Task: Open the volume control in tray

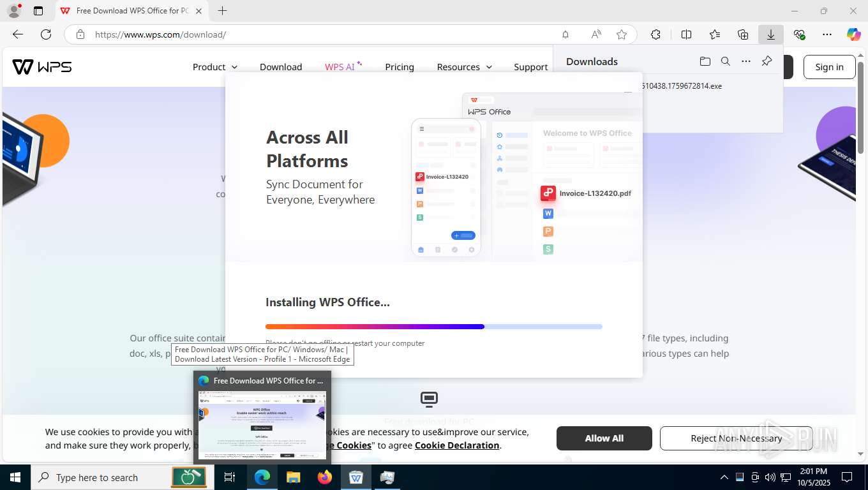Action: tap(770, 477)
